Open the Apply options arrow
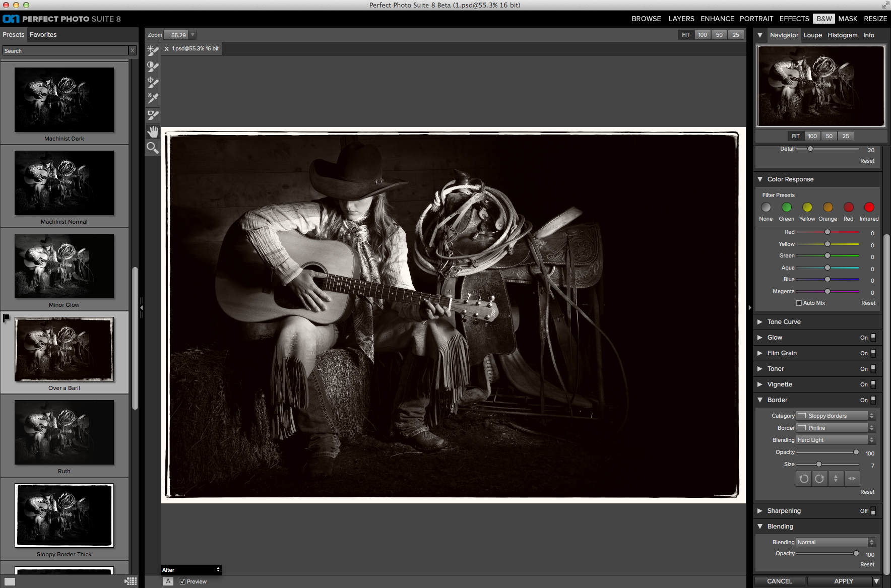The image size is (891, 588). (876, 581)
